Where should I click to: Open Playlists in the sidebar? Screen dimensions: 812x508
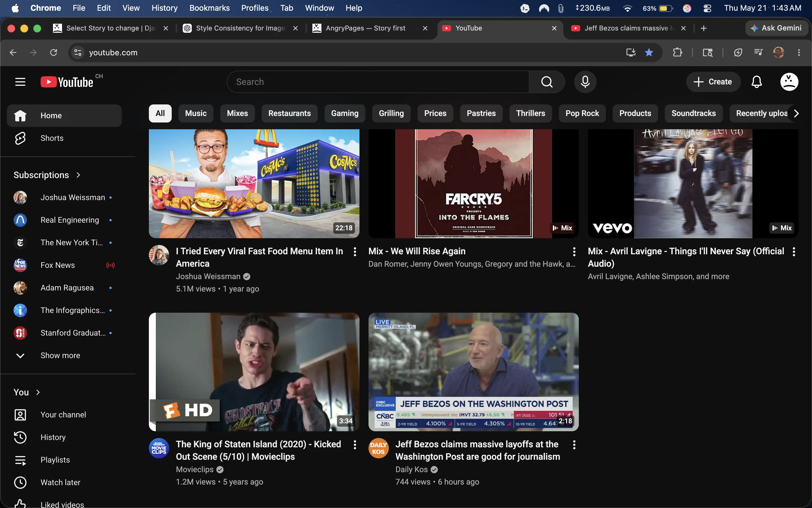64,460
